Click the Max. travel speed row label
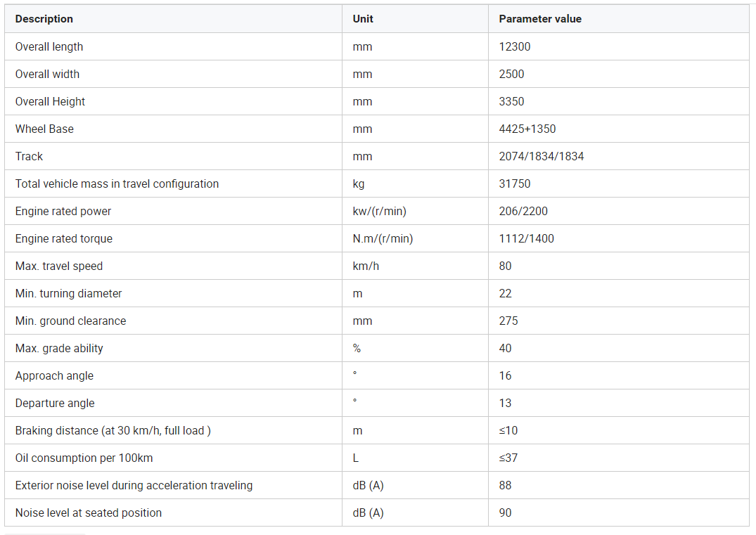Viewport: 756px width, 535px height. (59, 266)
